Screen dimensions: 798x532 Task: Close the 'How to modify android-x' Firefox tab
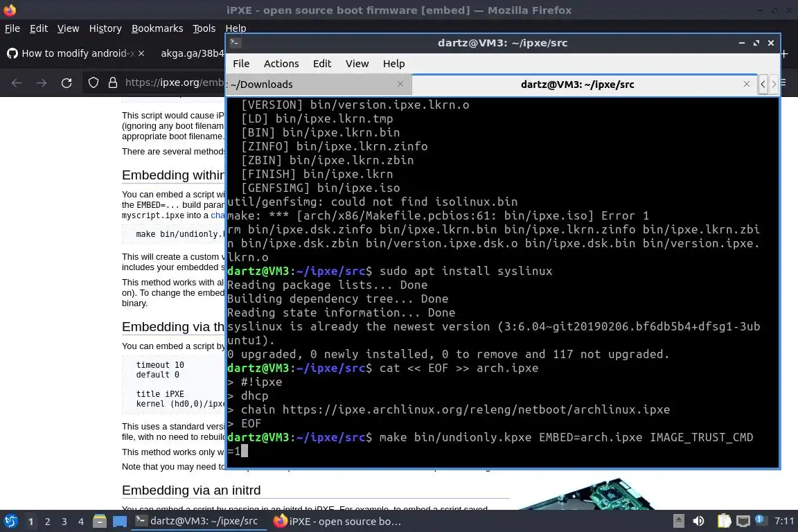pos(141,53)
